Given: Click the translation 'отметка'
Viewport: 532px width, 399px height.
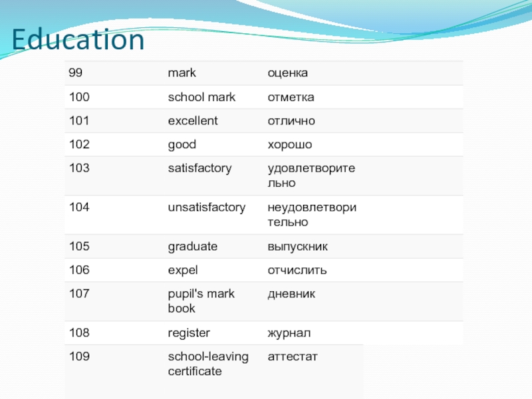Looking at the screenshot, I should (x=291, y=97).
